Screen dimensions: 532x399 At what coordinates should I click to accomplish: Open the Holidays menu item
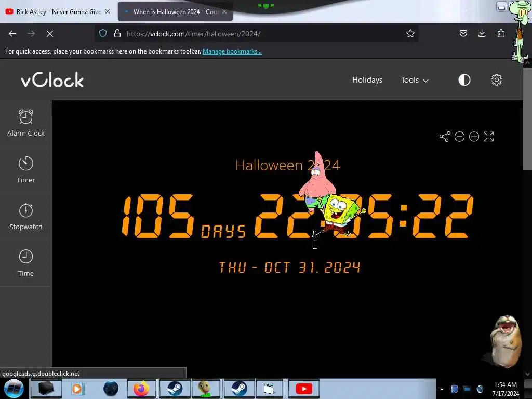click(x=367, y=80)
